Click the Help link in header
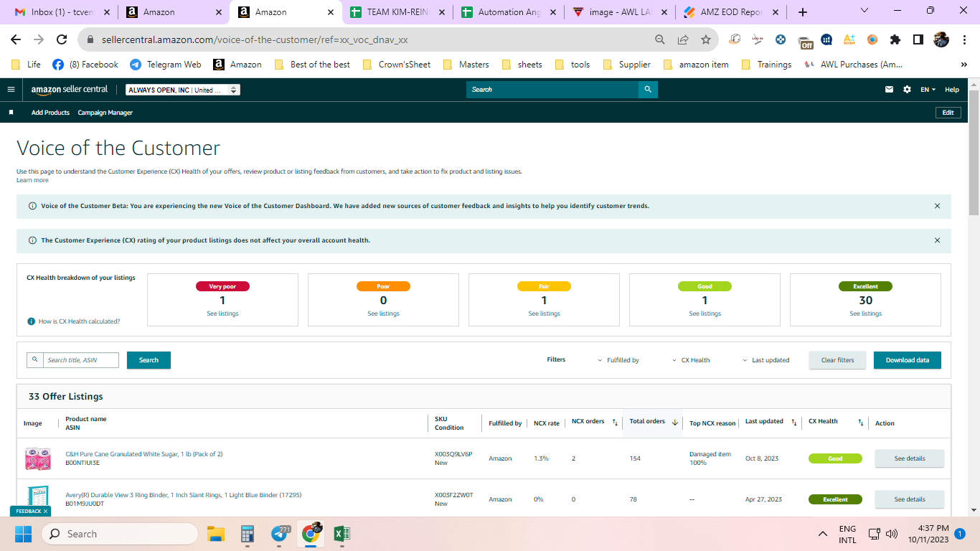Viewport: 980px width, 551px height. [952, 90]
